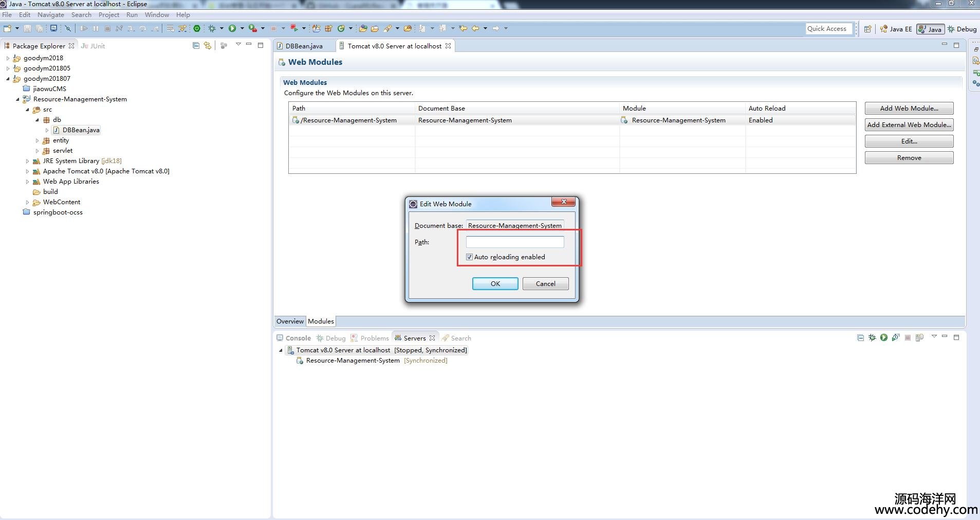
Task: Collapse the goodym201807 working set node
Action: (8, 79)
